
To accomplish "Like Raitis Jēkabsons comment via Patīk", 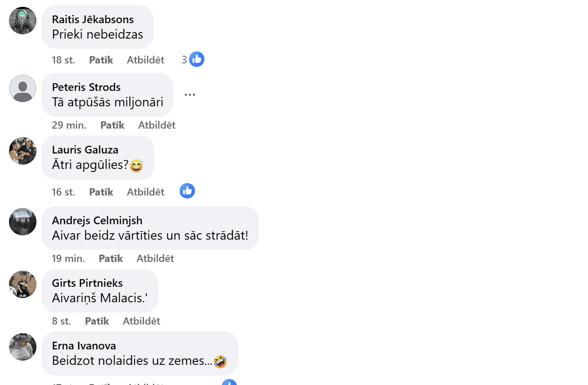I will (x=101, y=60).
